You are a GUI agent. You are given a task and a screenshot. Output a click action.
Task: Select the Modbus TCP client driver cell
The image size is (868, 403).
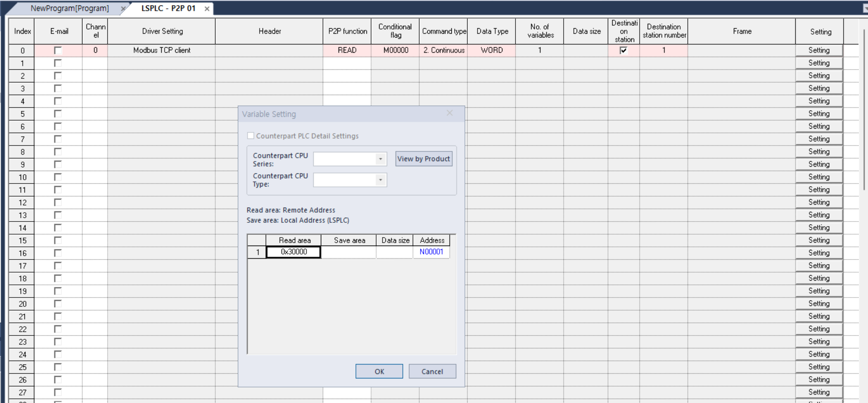click(x=161, y=50)
